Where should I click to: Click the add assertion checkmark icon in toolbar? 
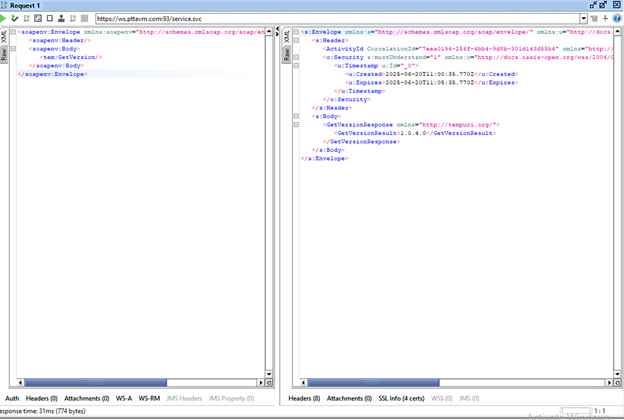[15, 18]
